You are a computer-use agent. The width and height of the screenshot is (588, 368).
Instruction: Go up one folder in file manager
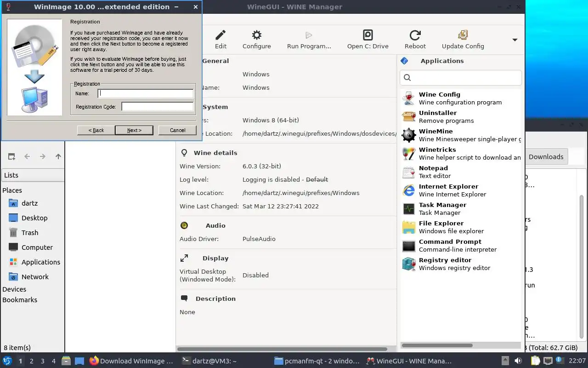click(58, 156)
